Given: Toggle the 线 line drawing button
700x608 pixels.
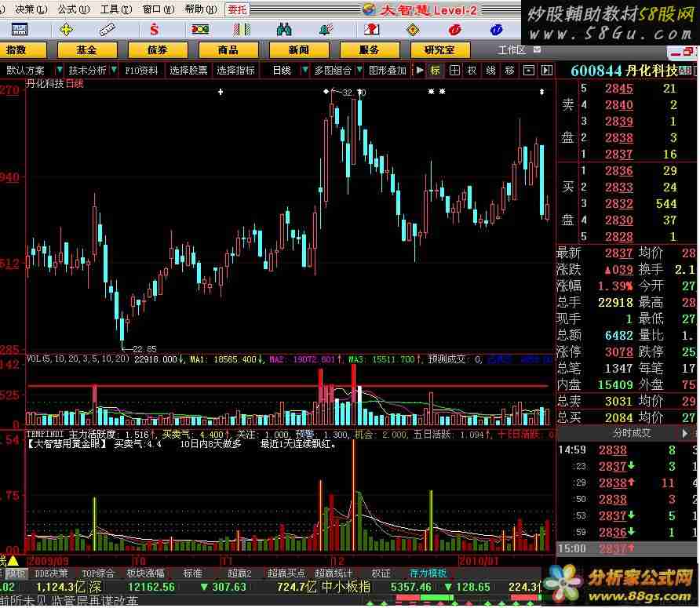Looking at the screenshot, I should [x=490, y=70].
